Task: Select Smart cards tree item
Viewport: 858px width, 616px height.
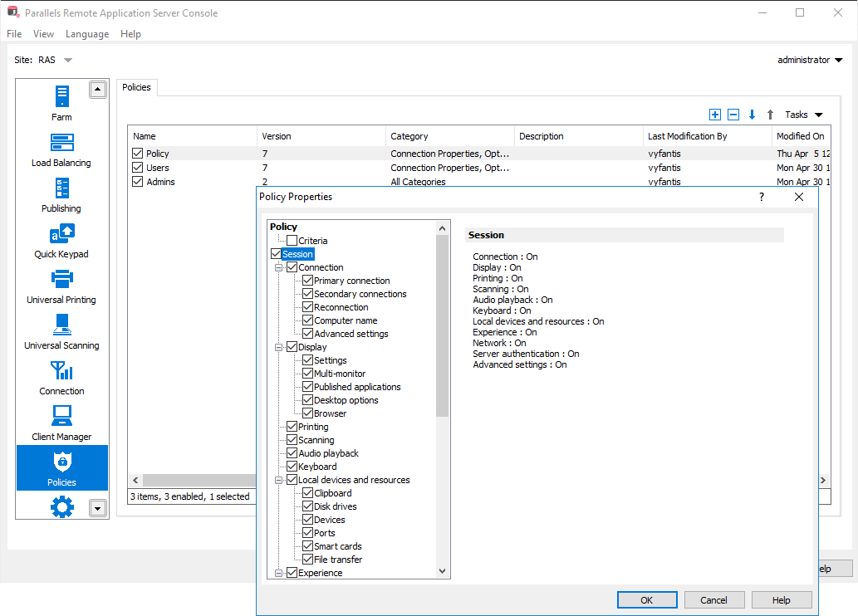Action: click(x=337, y=546)
